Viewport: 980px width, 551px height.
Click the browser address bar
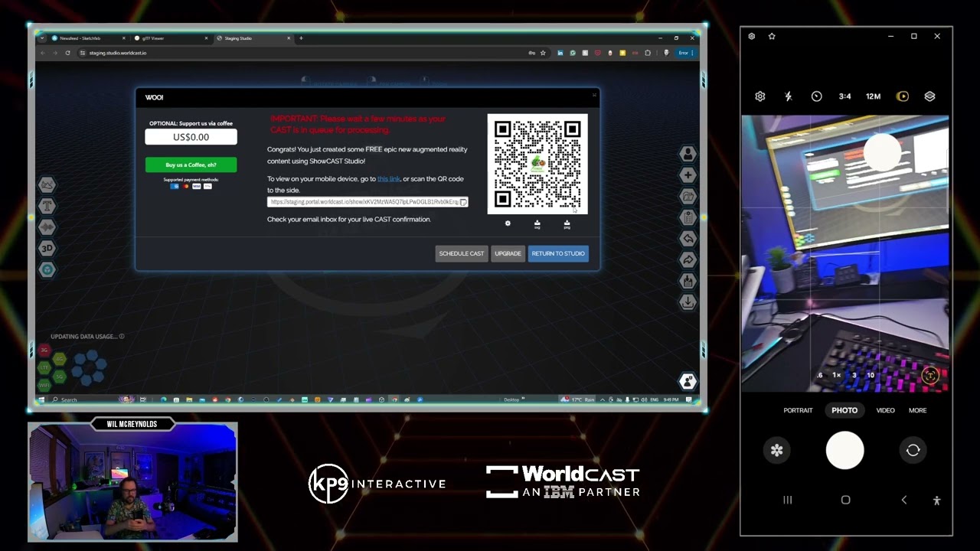pyautogui.click(x=306, y=53)
